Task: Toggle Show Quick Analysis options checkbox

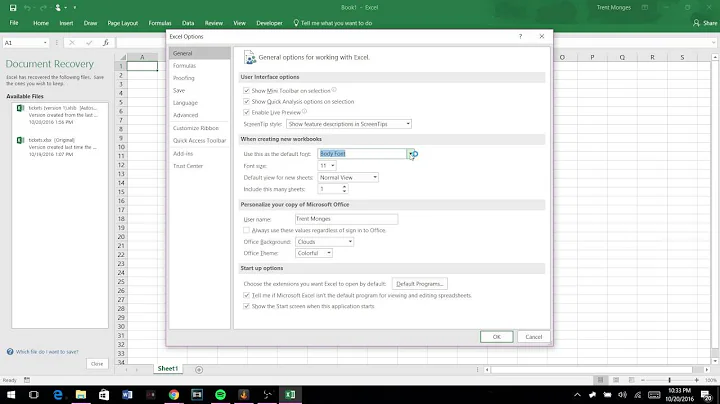Action: 247,101
